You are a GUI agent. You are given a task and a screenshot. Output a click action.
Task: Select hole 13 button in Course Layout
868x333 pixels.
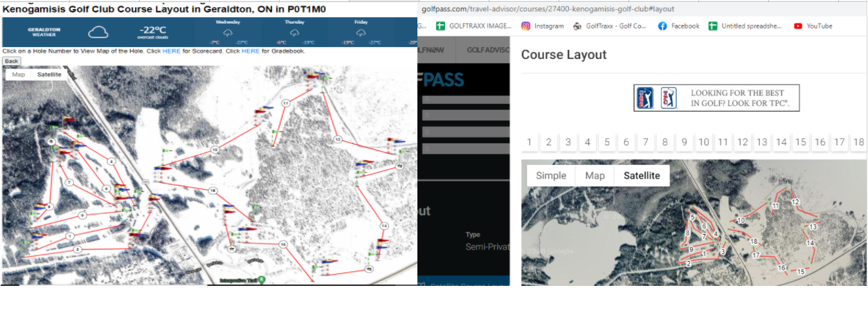click(x=762, y=143)
